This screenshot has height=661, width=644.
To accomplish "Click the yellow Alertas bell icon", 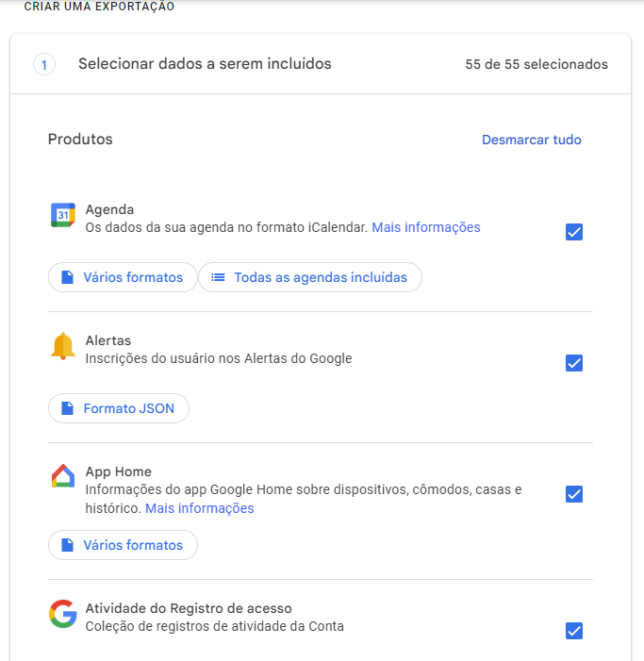I will (x=63, y=346).
